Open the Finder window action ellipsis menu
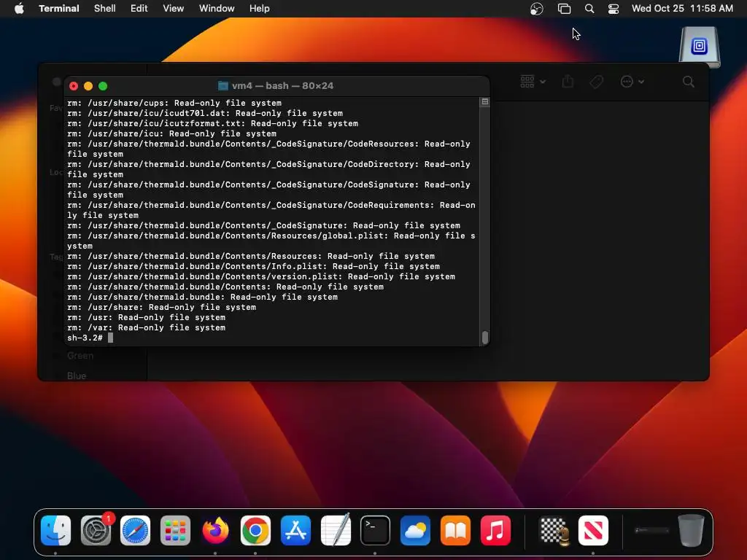This screenshot has height=560, width=747. [632, 82]
